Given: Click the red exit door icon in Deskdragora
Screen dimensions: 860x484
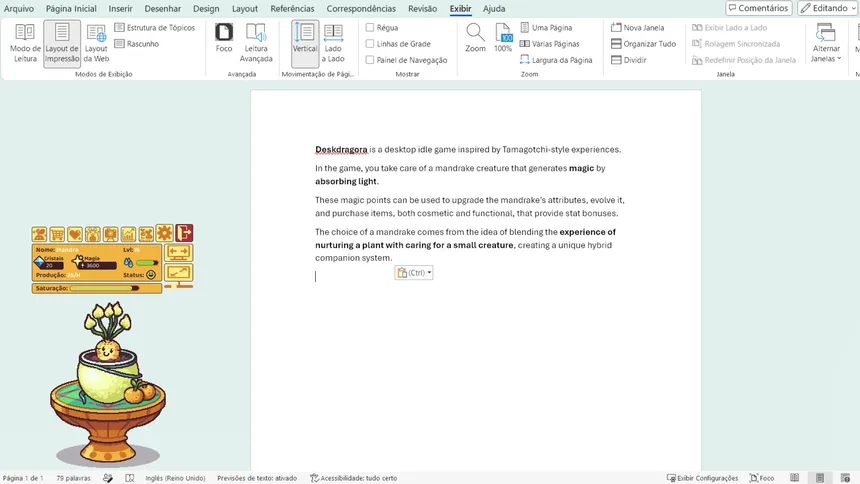Looking at the screenshot, I should point(184,233).
